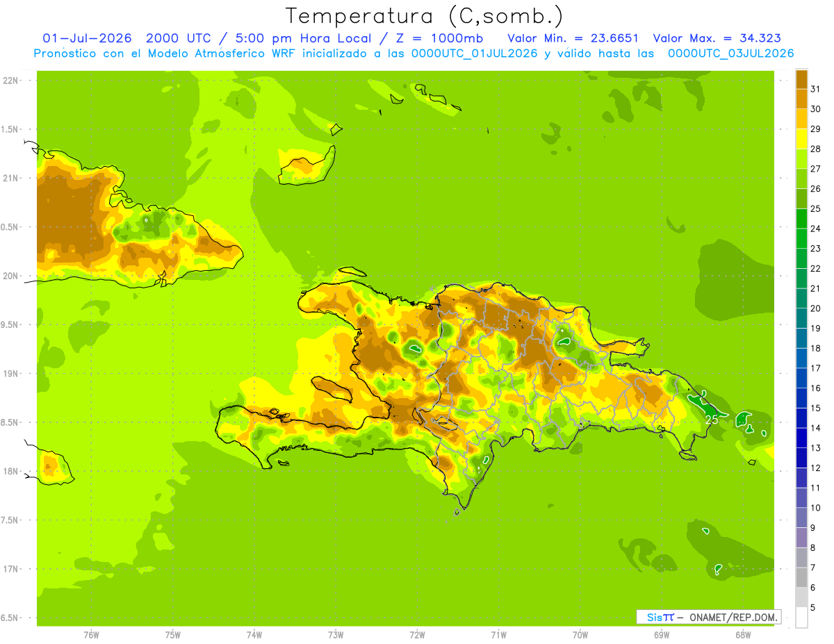
Task: Pick purple legend swatch between 9 and 10
Action: [801, 518]
